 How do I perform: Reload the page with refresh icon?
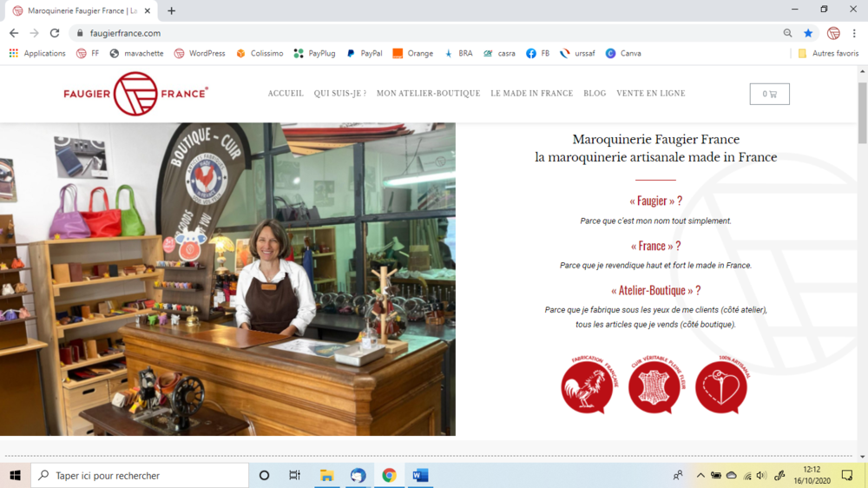tap(54, 33)
